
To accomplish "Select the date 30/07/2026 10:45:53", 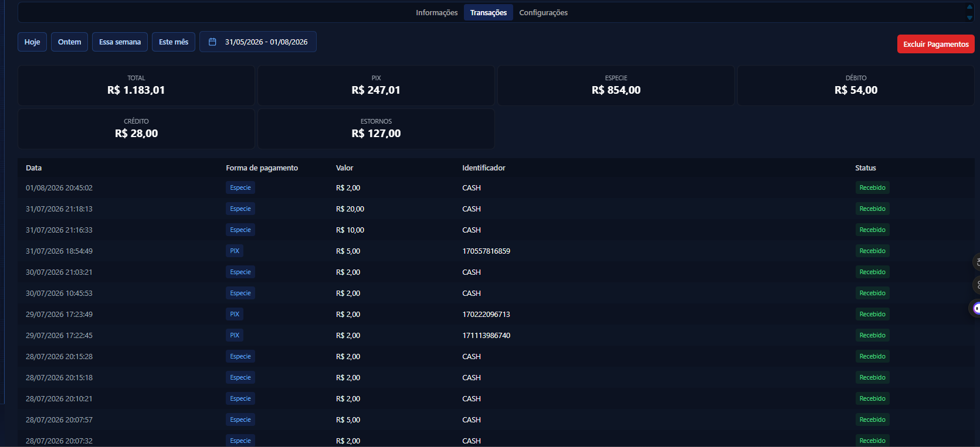I will (59, 293).
